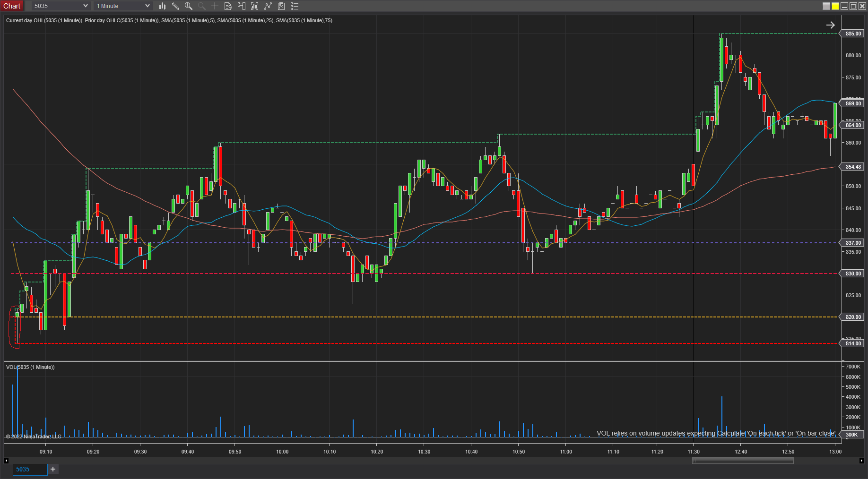Click the right arrow to jump to latest bar
The height and width of the screenshot is (479, 868).
(831, 25)
